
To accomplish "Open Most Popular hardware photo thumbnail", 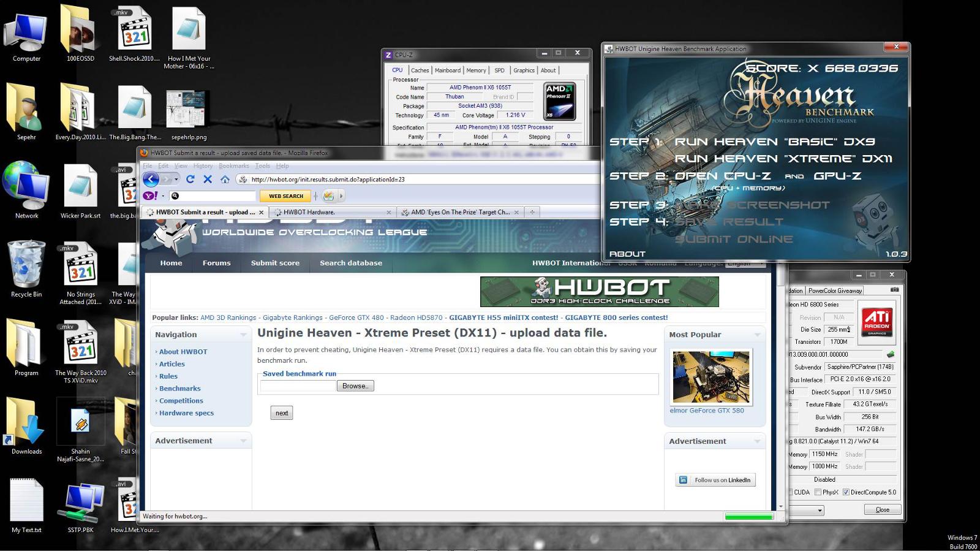I will click(x=710, y=377).
